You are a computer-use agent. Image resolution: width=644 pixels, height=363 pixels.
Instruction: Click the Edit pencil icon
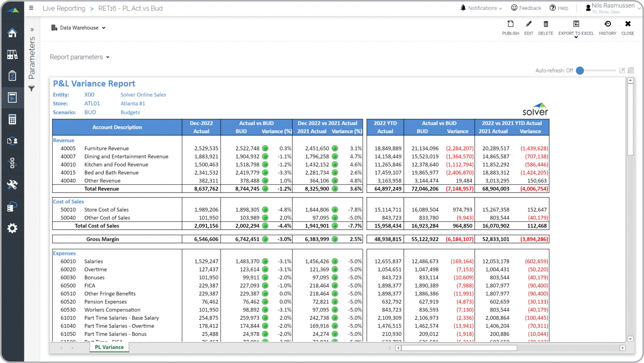click(529, 24)
